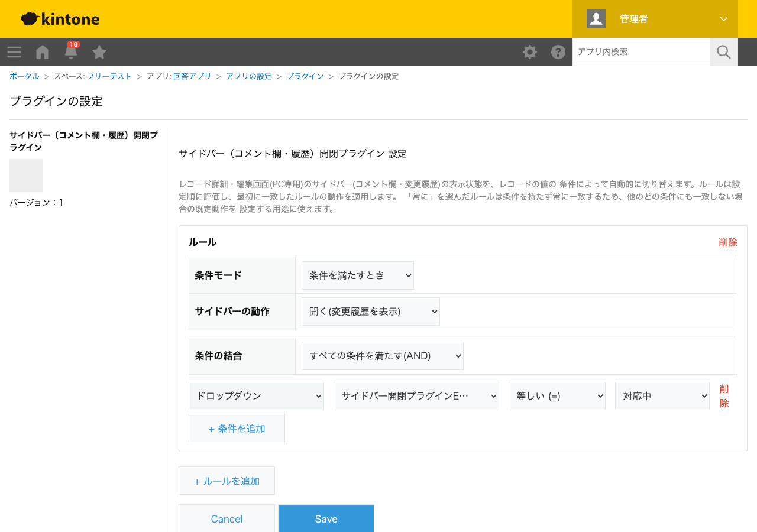Go to portal home icon

tap(43, 52)
